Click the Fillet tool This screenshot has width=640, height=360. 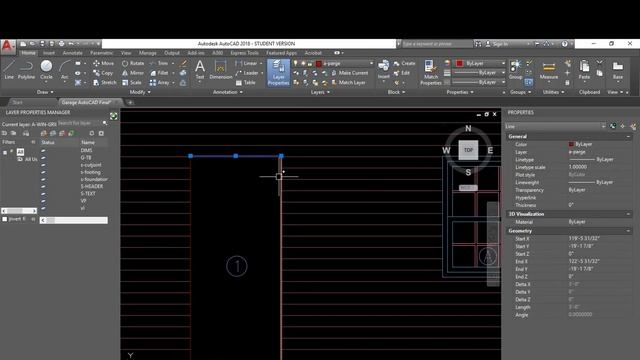tap(159, 73)
